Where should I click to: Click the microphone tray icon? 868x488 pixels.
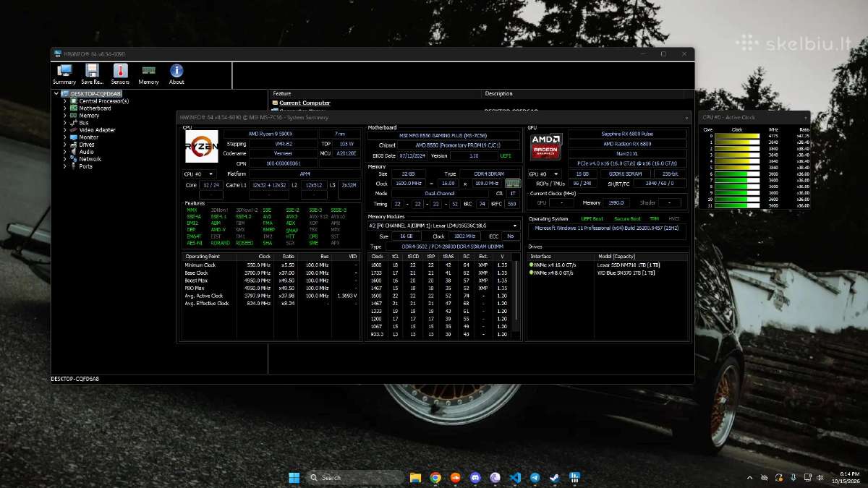(793, 477)
